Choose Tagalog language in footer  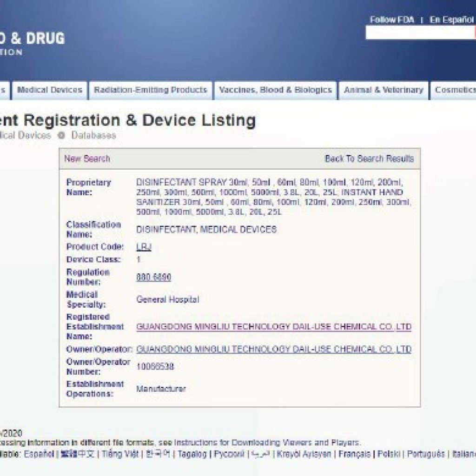click(x=192, y=454)
